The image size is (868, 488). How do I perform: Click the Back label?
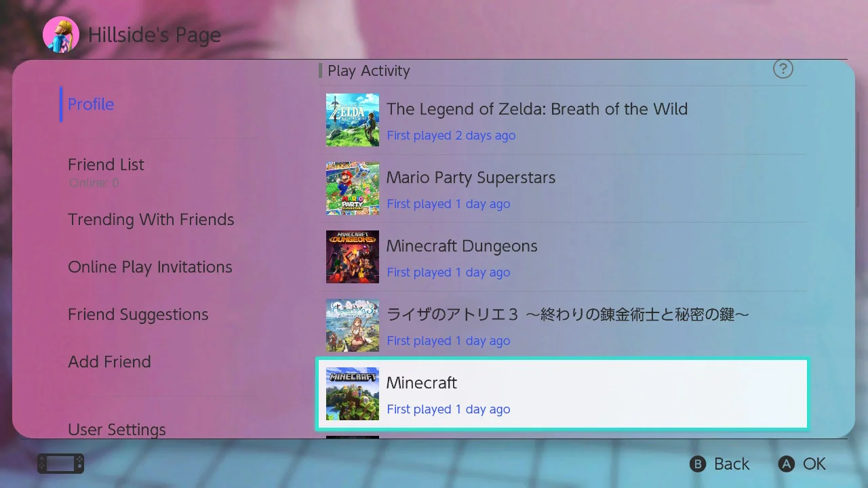click(732, 464)
